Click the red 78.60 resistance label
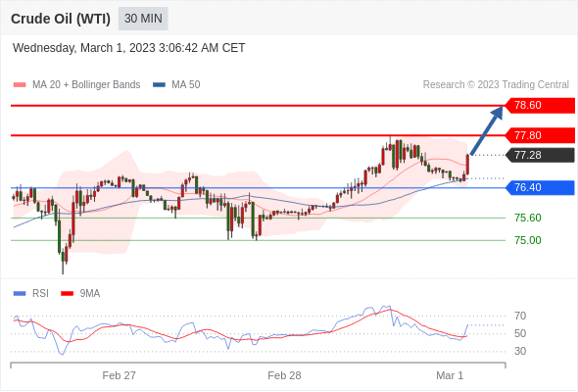Image resolution: width=578 pixels, height=392 pixels. pyautogui.click(x=539, y=106)
